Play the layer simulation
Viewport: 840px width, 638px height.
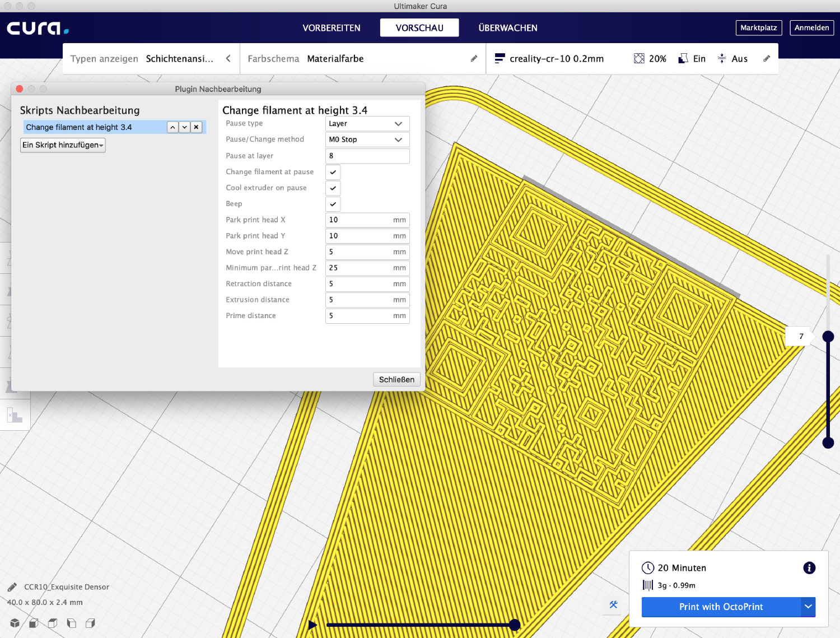(312, 625)
